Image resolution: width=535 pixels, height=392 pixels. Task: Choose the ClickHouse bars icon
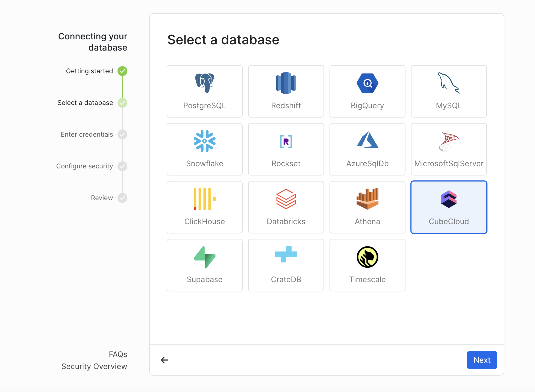204,199
